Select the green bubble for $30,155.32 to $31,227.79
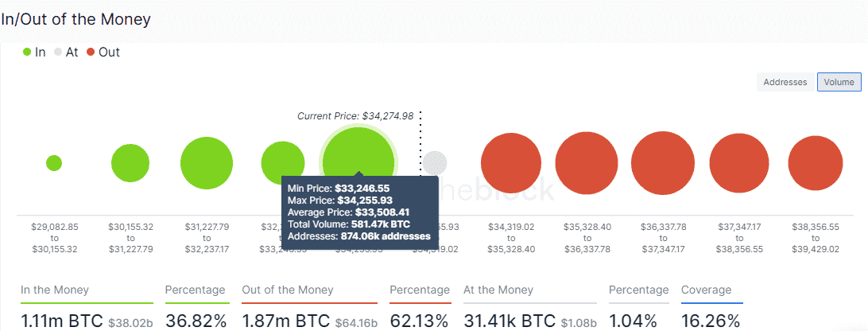 [130, 163]
